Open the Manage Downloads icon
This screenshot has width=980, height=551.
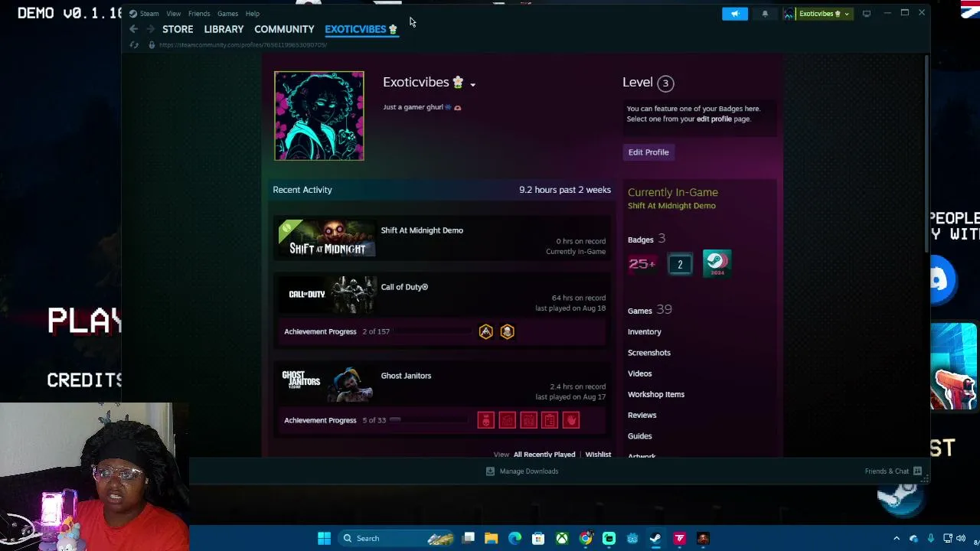tap(490, 471)
